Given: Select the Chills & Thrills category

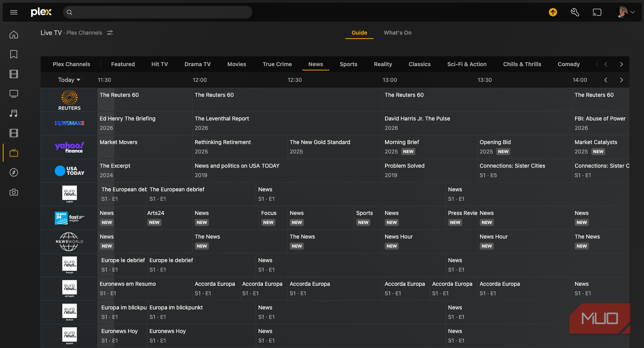Looking at the screenshot, I should point(522,64).
